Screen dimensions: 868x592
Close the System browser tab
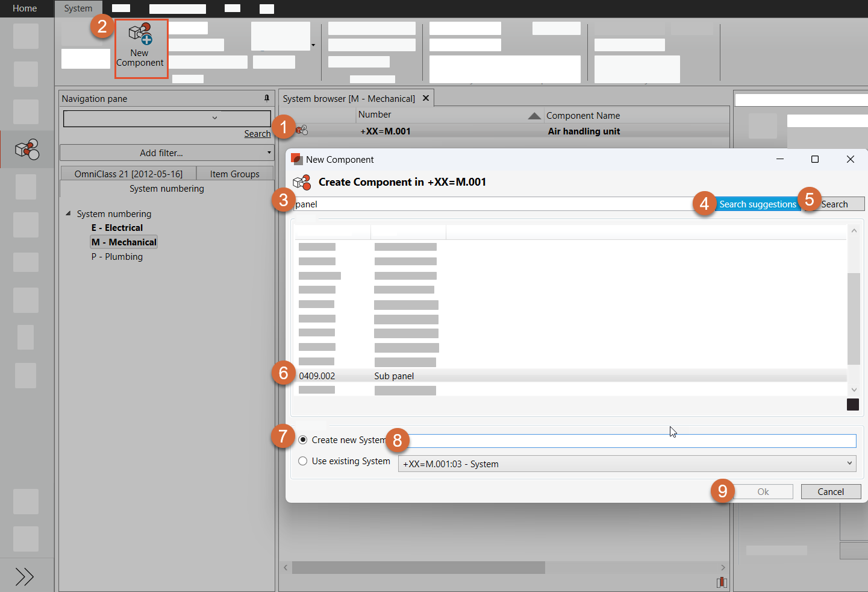coord(426,98)
